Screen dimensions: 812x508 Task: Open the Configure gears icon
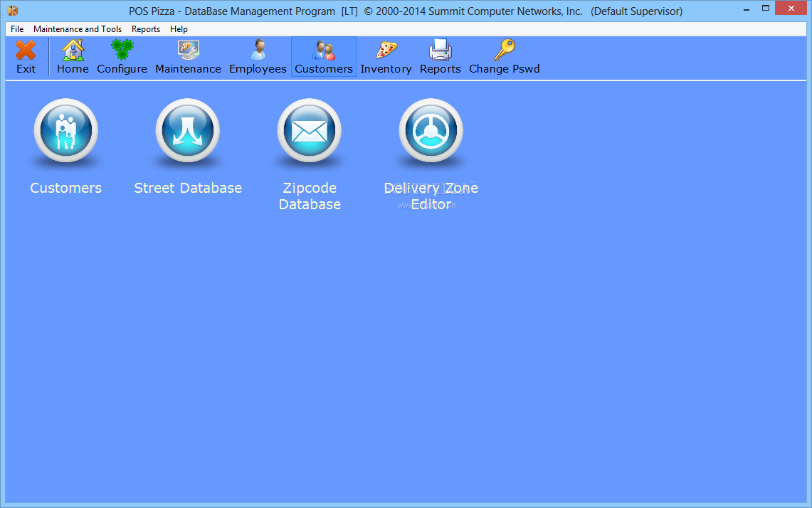[x=122, y=51]
